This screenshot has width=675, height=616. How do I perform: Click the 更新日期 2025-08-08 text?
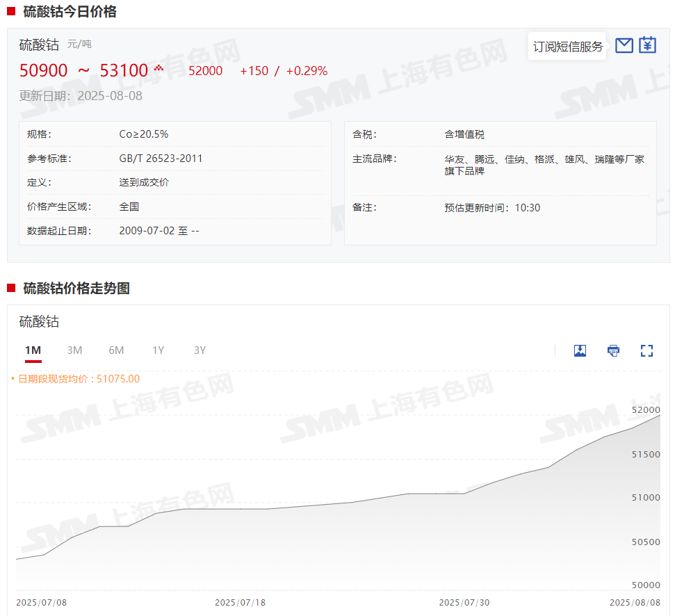81,96
